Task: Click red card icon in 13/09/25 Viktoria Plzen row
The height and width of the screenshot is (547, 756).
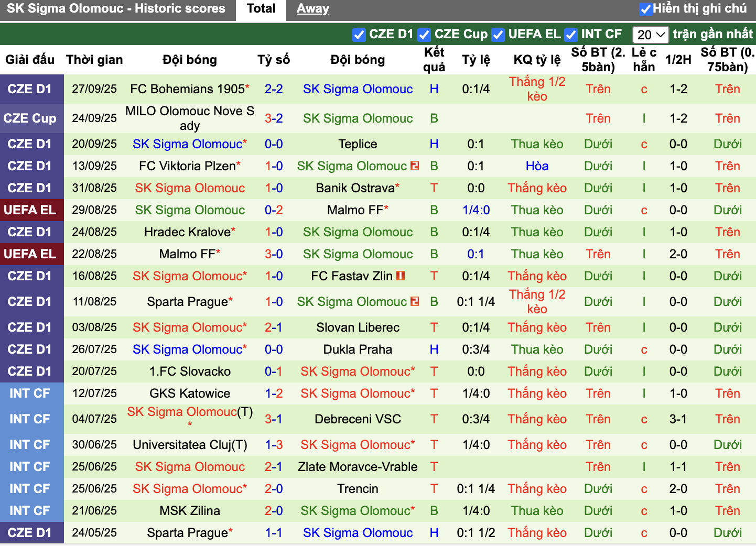Action: [x=415, y=166]
